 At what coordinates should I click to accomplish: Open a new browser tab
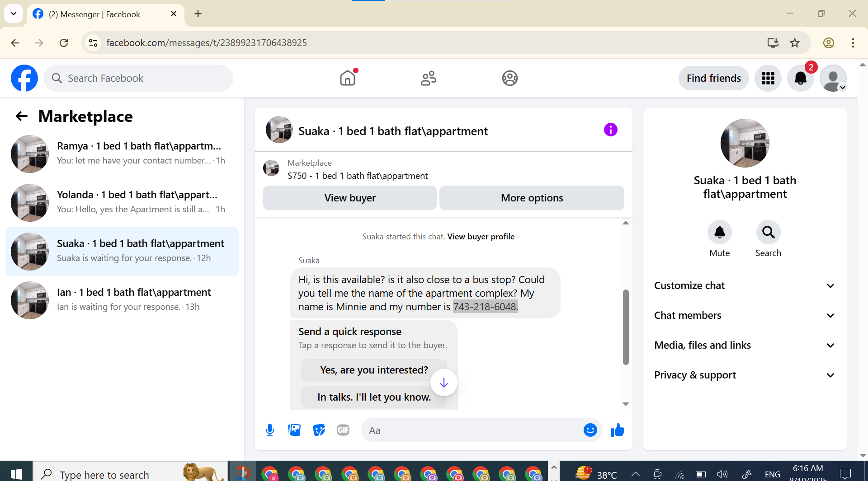pos(198,14)
